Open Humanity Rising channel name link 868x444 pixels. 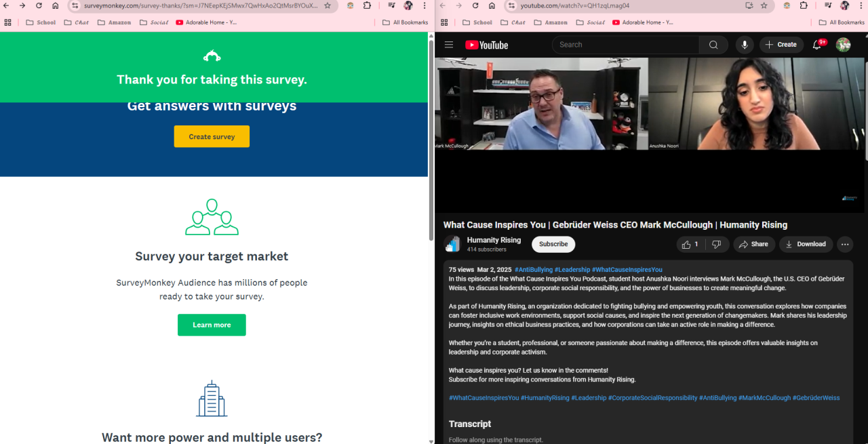click(x=494, y=240)
